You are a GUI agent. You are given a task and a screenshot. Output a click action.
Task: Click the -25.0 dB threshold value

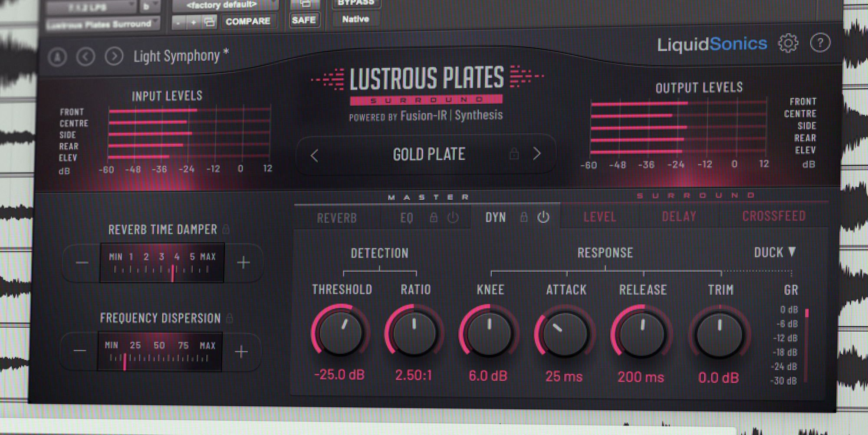339,375
